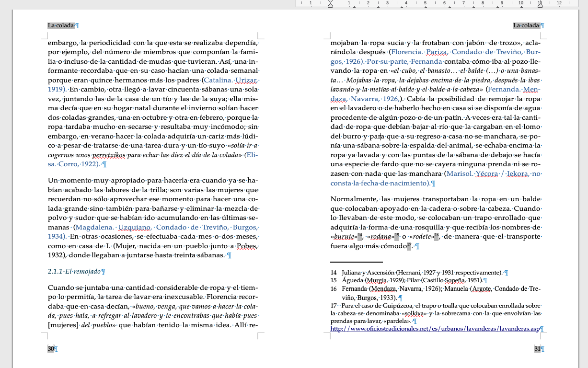The image size is (588, 368).
Task: Click the right page header 'La colada'
Action: (526, 25)
